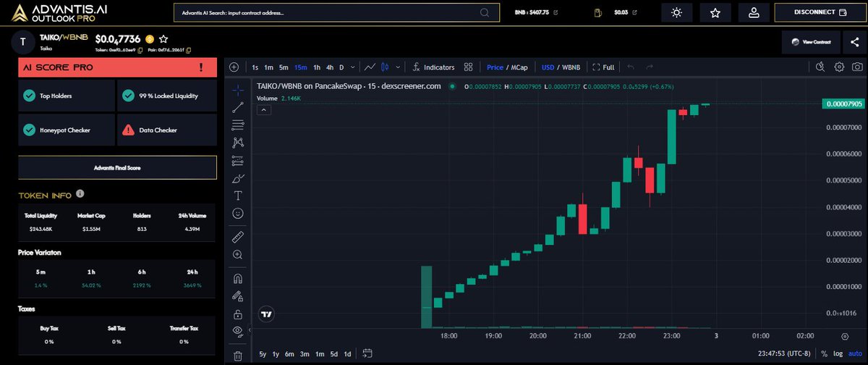Screen dimensions: 868x365
Task: Open the forecasting and measurement tools
Action: (x=238, y=161)
